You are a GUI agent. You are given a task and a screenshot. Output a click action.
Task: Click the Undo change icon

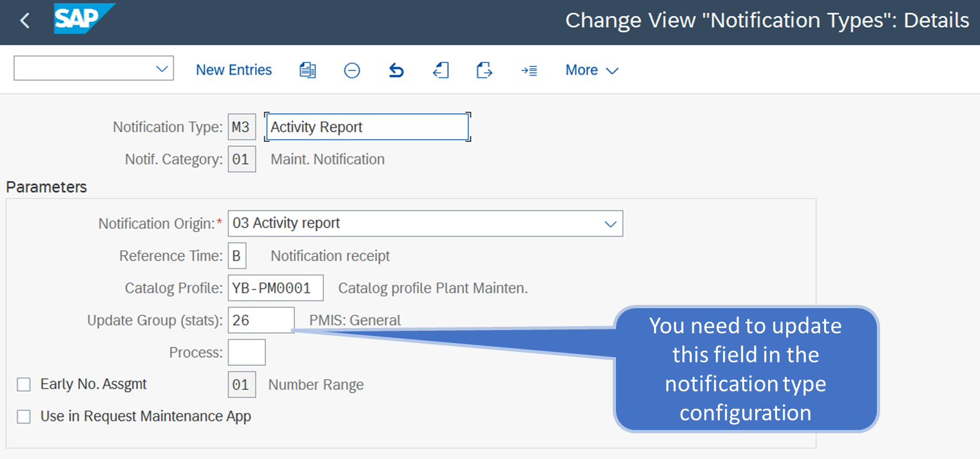tap(395, 70)
